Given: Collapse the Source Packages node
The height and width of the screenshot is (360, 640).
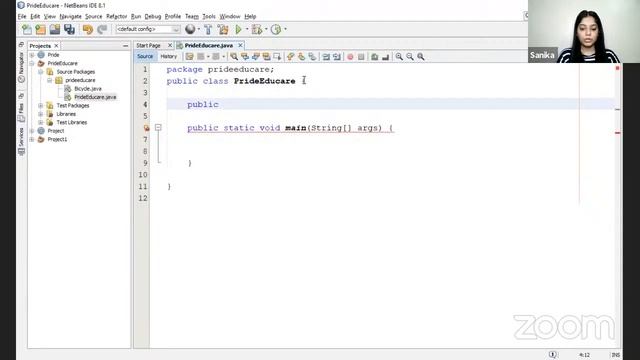Looking at the screenshot, I should (41, 72).
